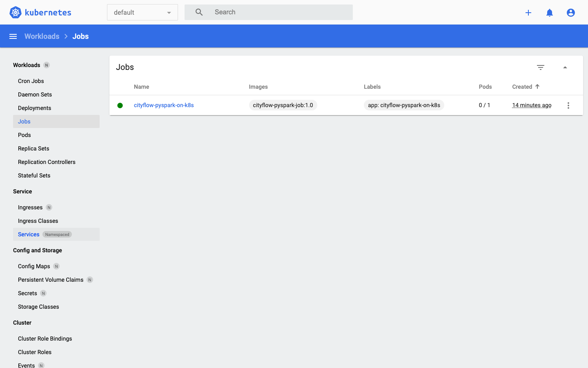588x368 pixels.
Task: Click the plus create resource icon
Action: pyautogui.click(x=528, y=13)
